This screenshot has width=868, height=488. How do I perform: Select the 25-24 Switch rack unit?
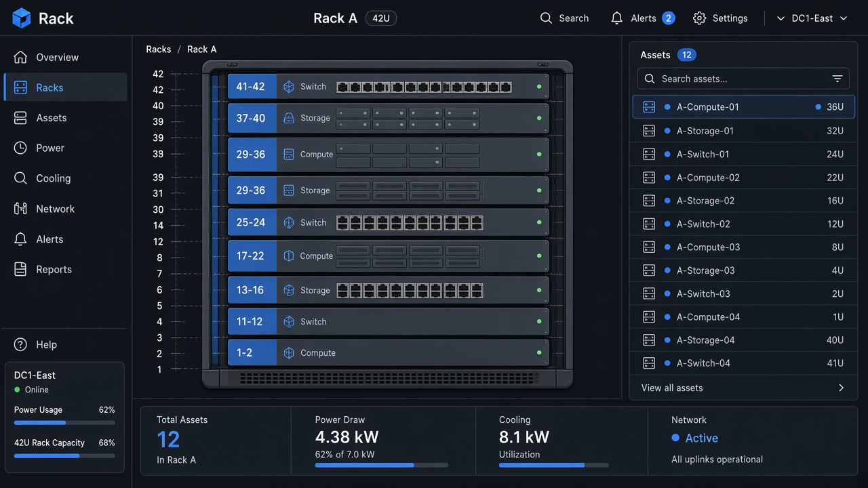388,222
